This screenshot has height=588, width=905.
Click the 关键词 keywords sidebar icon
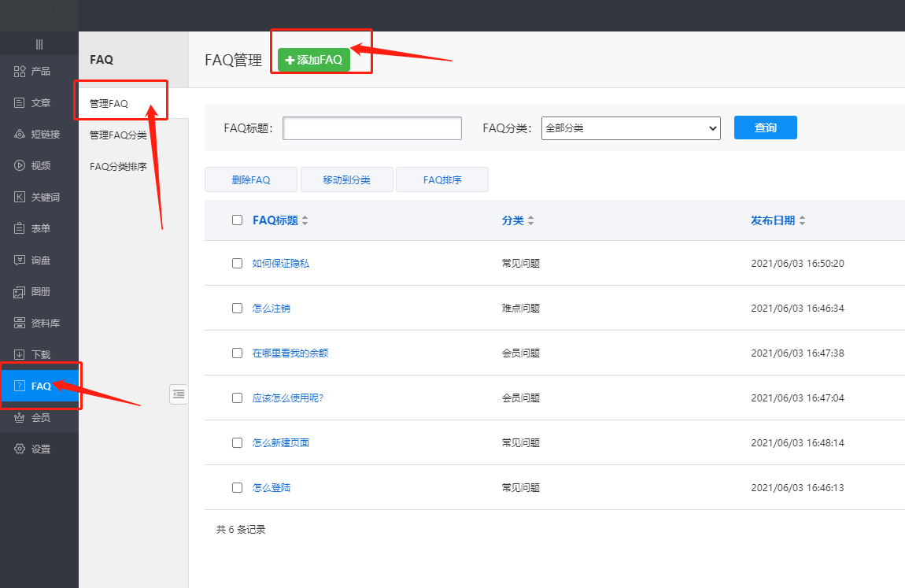tap(20, 198)
